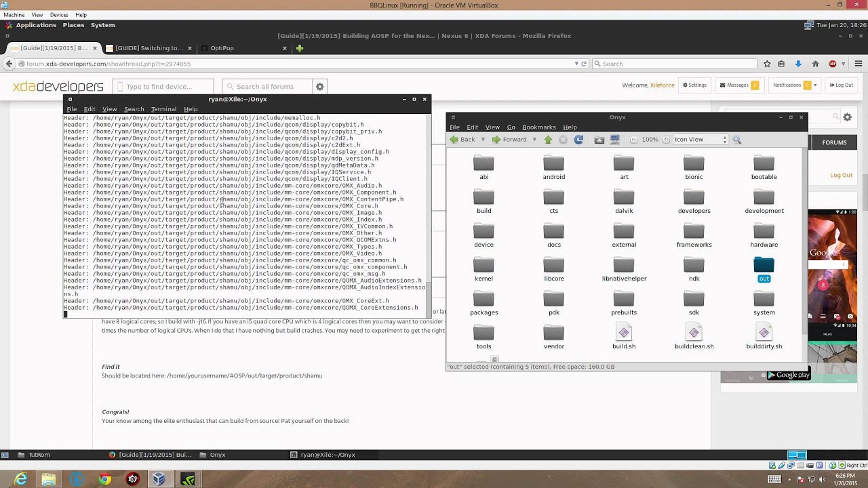Image resolution: width=868 pixels, height=488 pixels.
Task: Reload the page from the URL bar
Action: click(583, 64)
